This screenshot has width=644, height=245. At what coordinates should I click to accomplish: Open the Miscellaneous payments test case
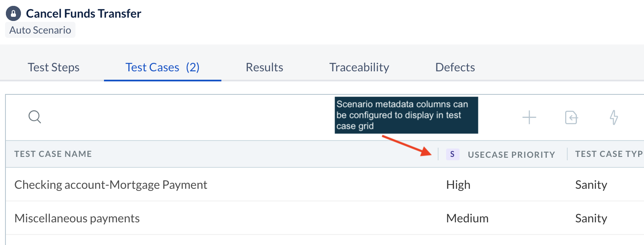77,218
